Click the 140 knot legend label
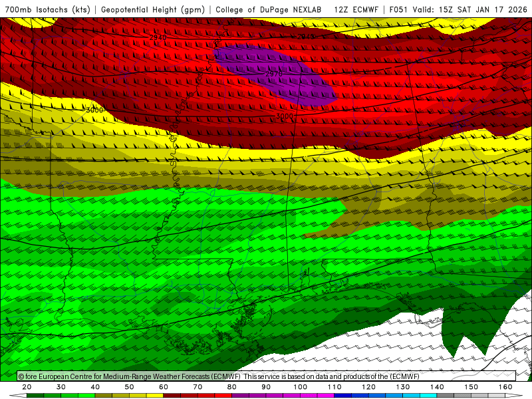This screenshot has height=399, width=532. tap(437, 387)
